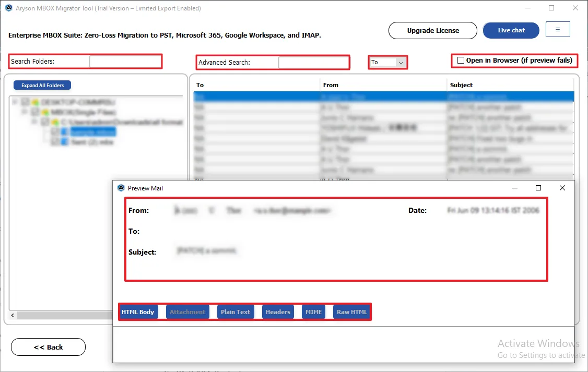Select email row from YOSHIFUJI Hideaki
Screen dimensions: 588x372
[x=384, y=128]
